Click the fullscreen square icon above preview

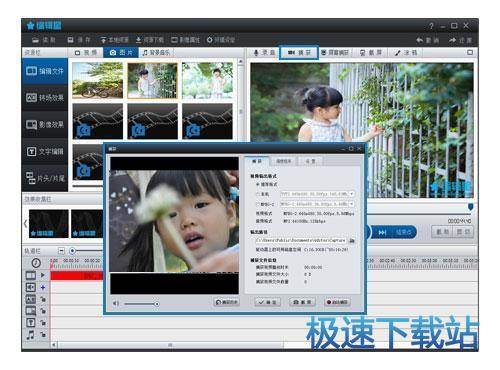pos(470,52)
